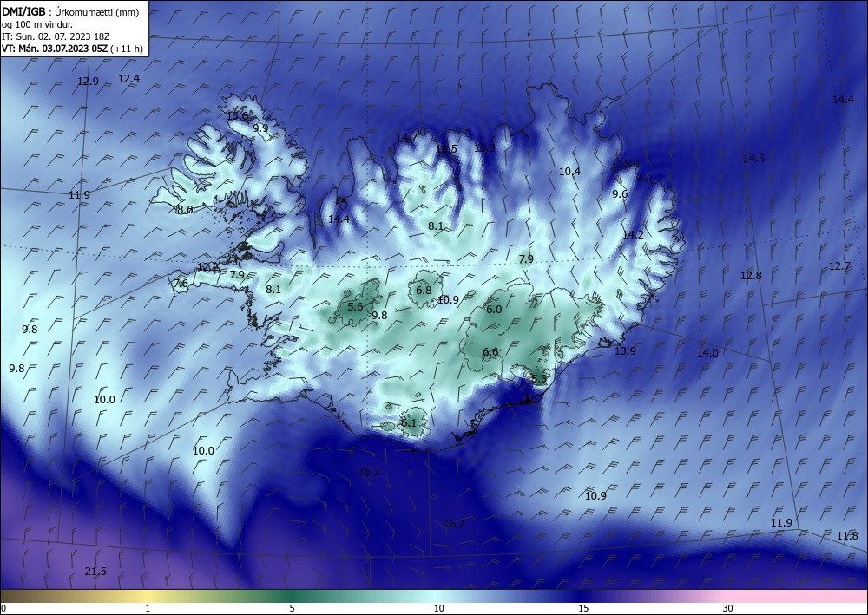Click the 6.6 value on the glacier

tap(490, 352)
